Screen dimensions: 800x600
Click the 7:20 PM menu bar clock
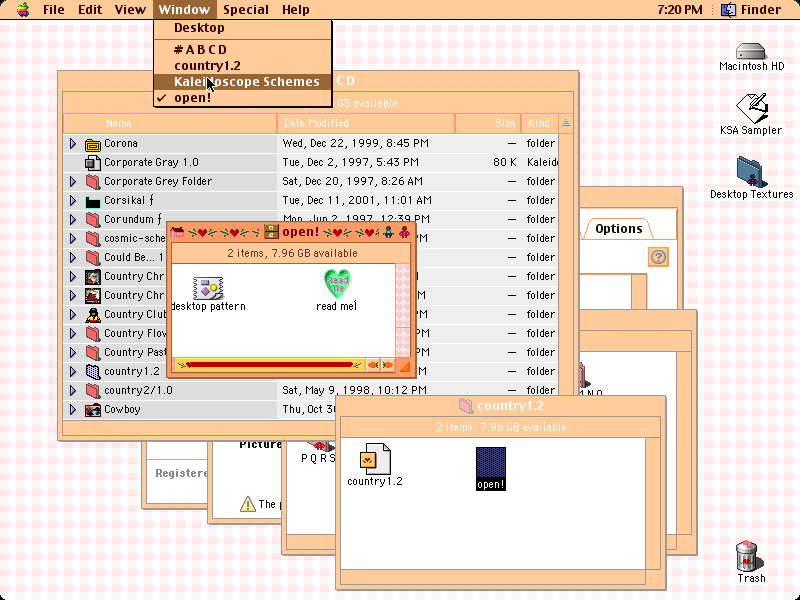click(x=680, y=10)
